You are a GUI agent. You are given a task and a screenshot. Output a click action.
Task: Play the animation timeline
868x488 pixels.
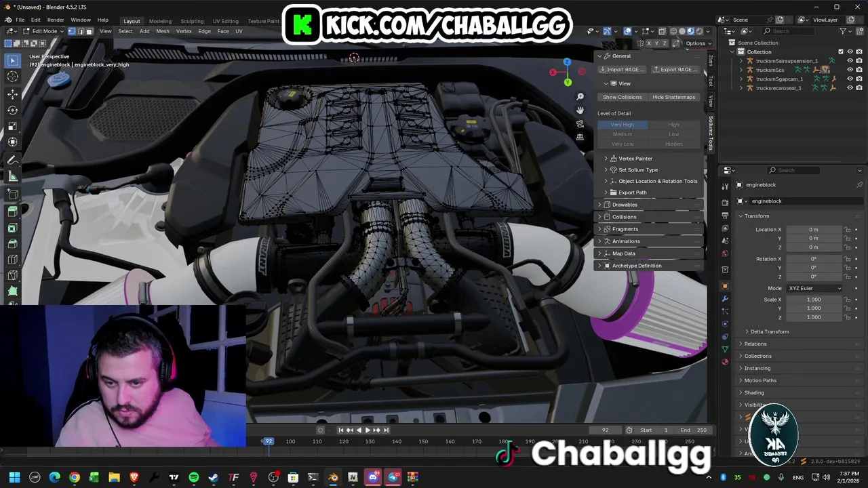point(368,430)
